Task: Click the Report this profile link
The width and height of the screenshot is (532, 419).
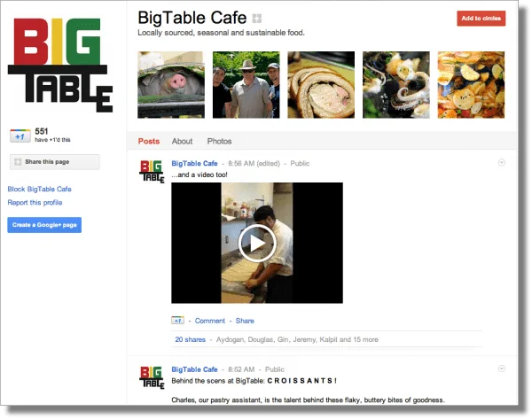Action: (x=35, y=202)
